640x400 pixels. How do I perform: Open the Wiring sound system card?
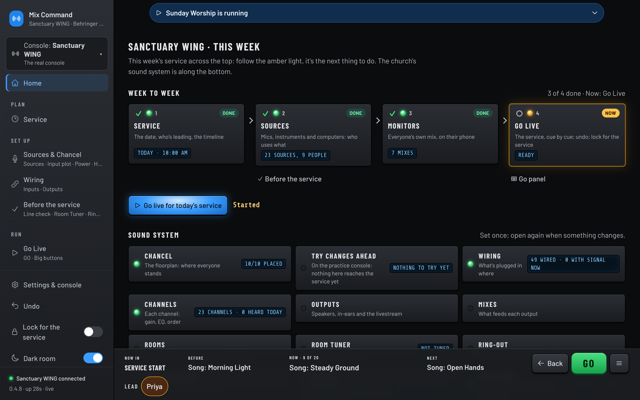click(x=544, y=264)
